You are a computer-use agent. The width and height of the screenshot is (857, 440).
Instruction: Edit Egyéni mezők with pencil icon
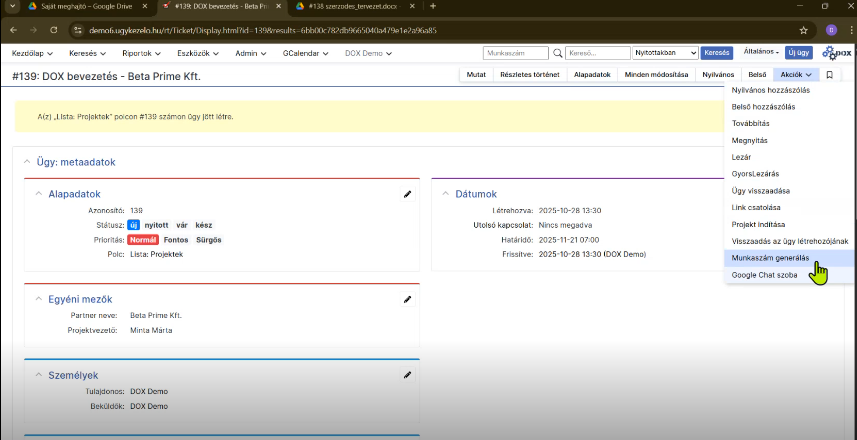407,299
